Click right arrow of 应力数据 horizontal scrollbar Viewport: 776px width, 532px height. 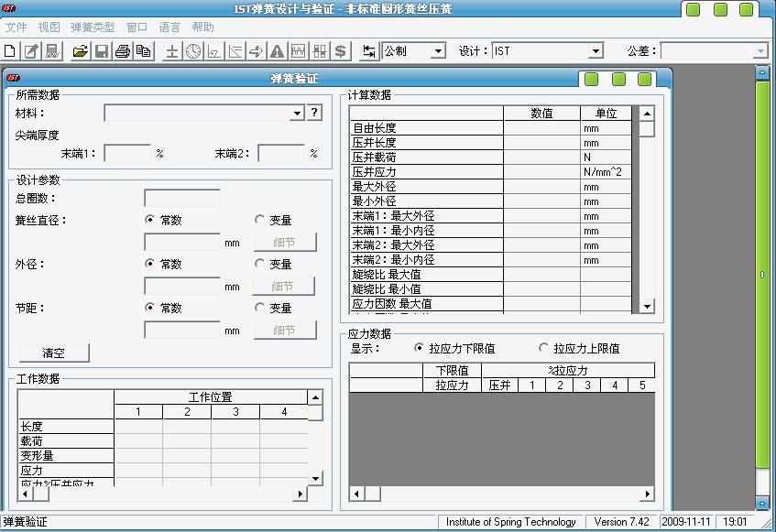tap(648, 494)
